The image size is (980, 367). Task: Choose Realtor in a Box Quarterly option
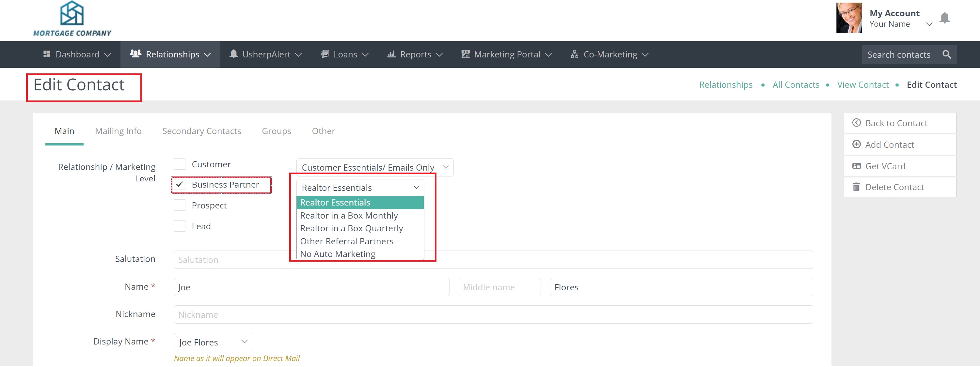coord(351,228)
